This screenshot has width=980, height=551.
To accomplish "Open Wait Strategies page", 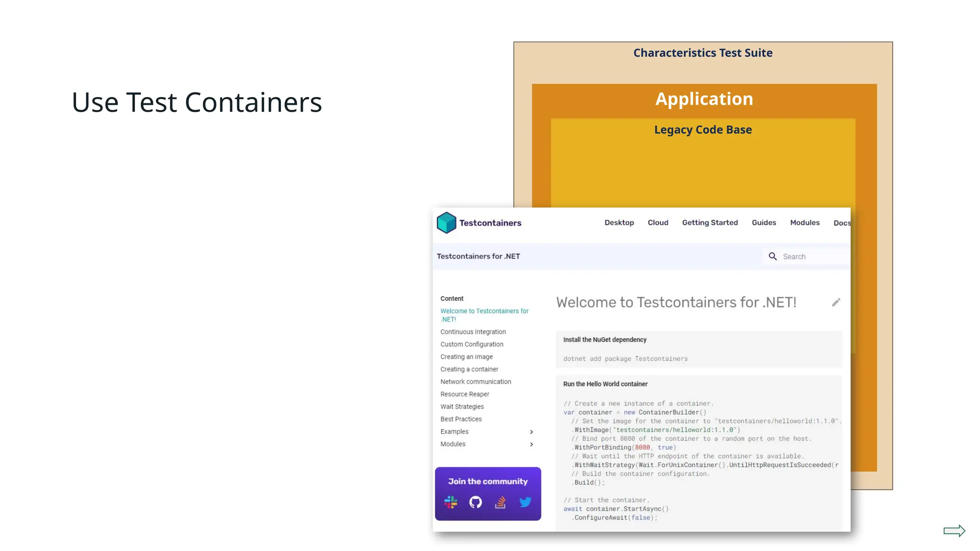I will coord(462,407).
